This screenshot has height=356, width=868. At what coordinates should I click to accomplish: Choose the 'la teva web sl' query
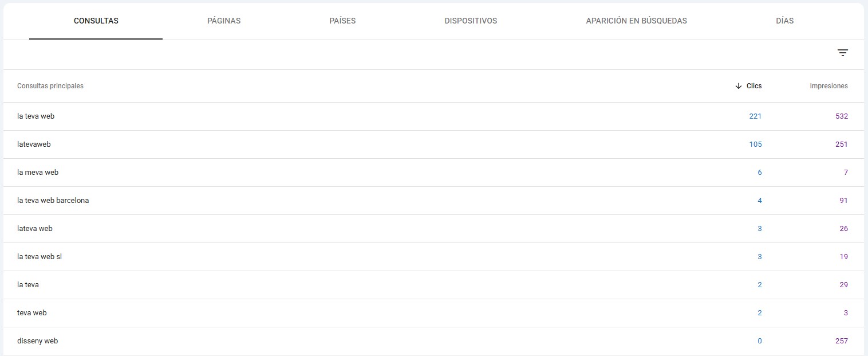[40, 257]
